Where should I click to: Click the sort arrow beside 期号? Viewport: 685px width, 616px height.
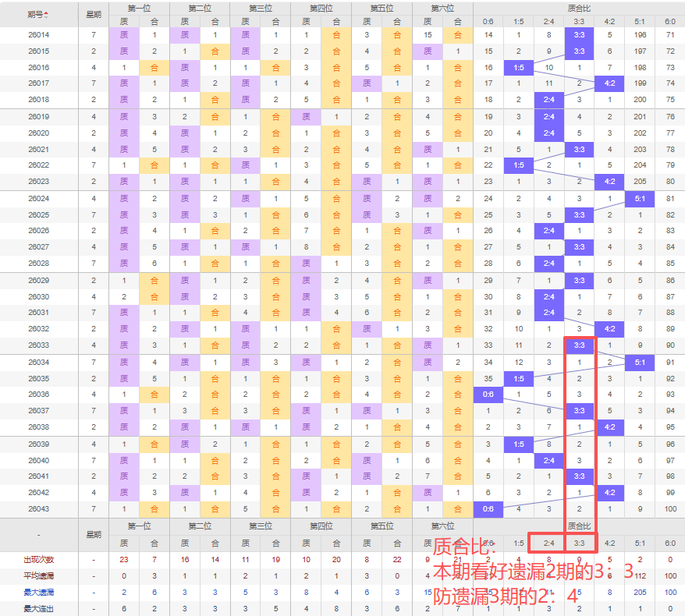[46, 15]
